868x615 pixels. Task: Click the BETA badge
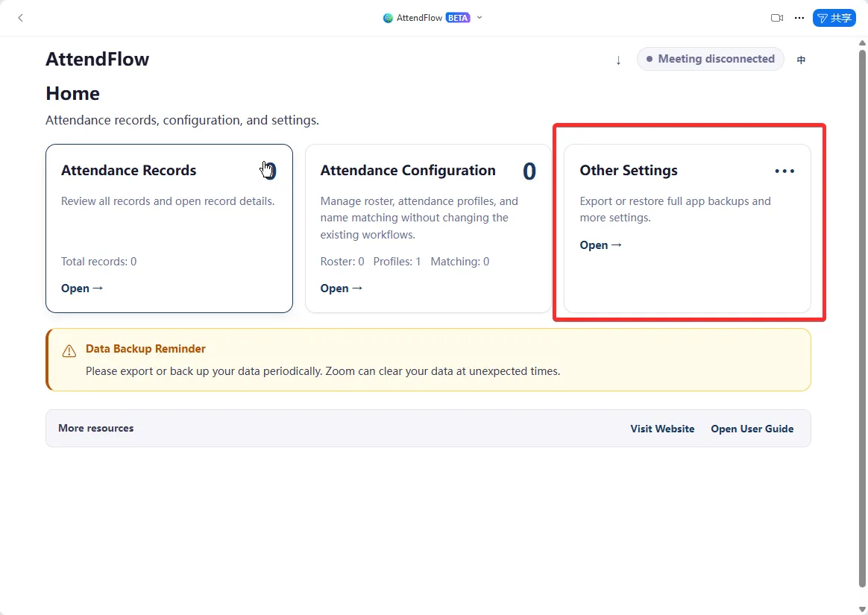pos(458,18)
